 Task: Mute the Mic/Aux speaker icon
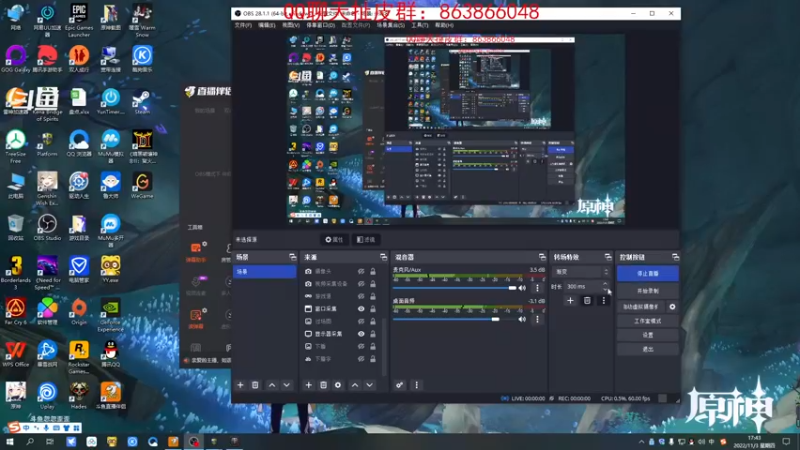522,288
